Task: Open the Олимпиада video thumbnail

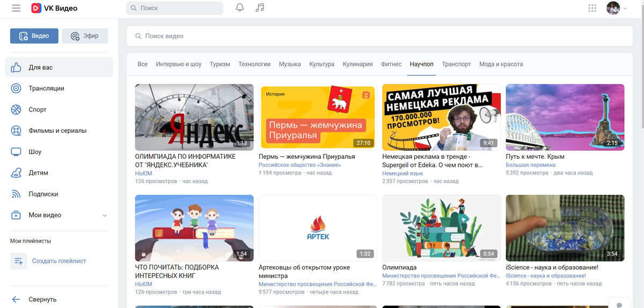Action: click(x=441, y=228)
